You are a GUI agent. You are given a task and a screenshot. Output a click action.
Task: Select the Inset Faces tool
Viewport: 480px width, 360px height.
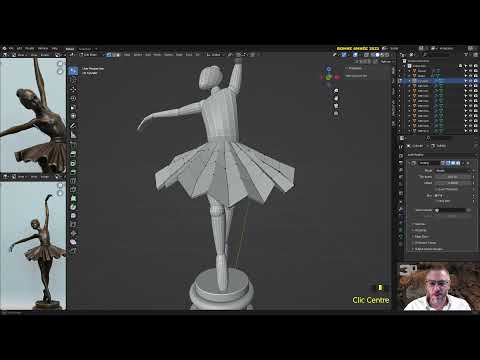point(73,163)
